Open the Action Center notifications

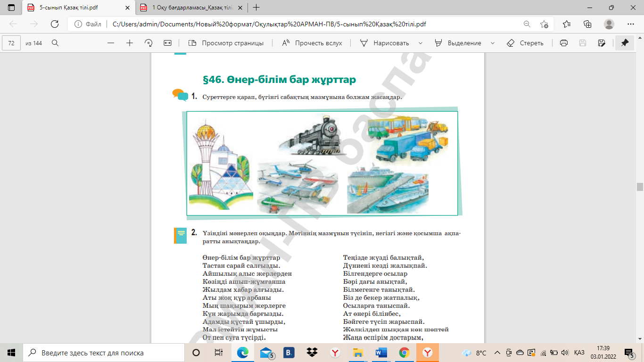click(x=629, y=353)
